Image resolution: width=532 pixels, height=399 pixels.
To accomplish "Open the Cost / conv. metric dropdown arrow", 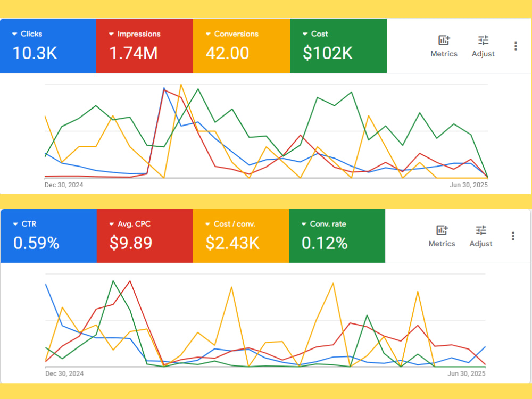I will point(208,224).
